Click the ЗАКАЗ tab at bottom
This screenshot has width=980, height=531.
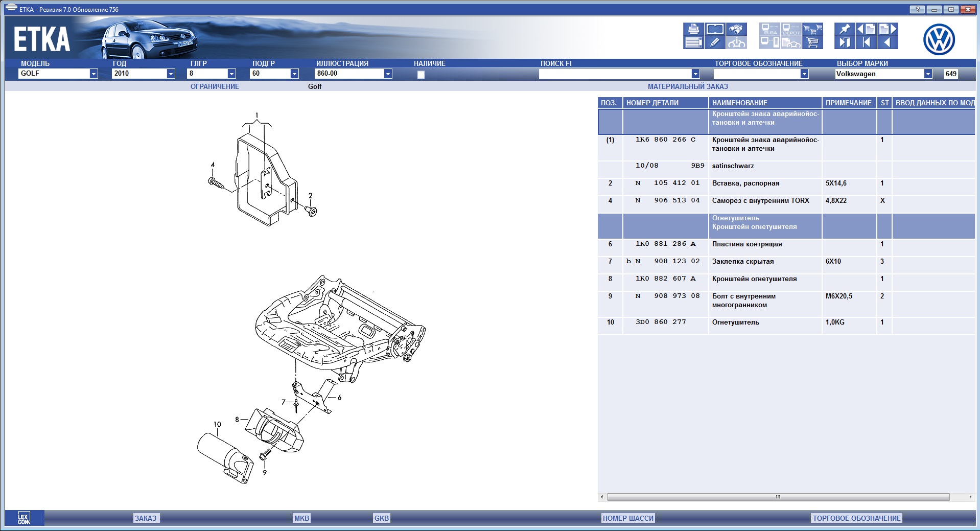point(146,518)
